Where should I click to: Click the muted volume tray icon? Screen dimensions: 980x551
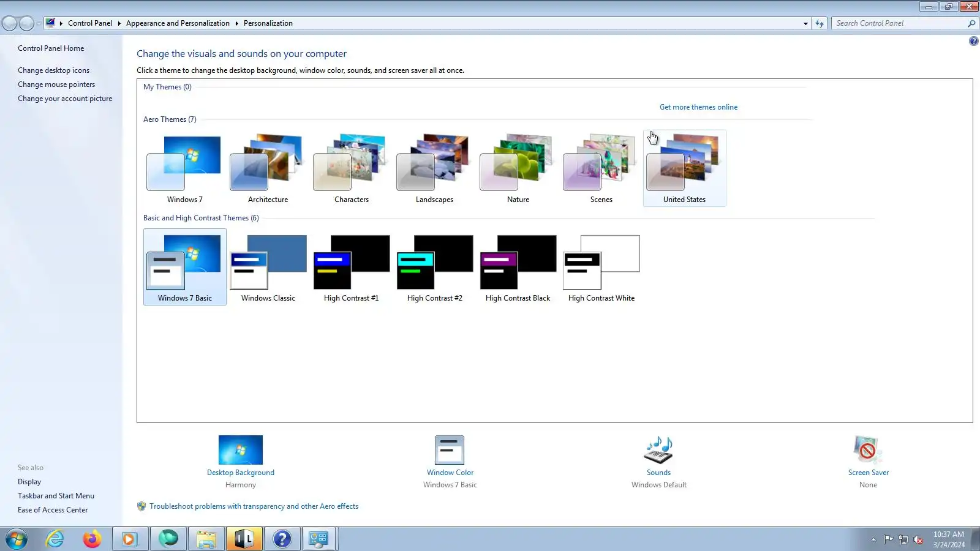pos(918,539)
